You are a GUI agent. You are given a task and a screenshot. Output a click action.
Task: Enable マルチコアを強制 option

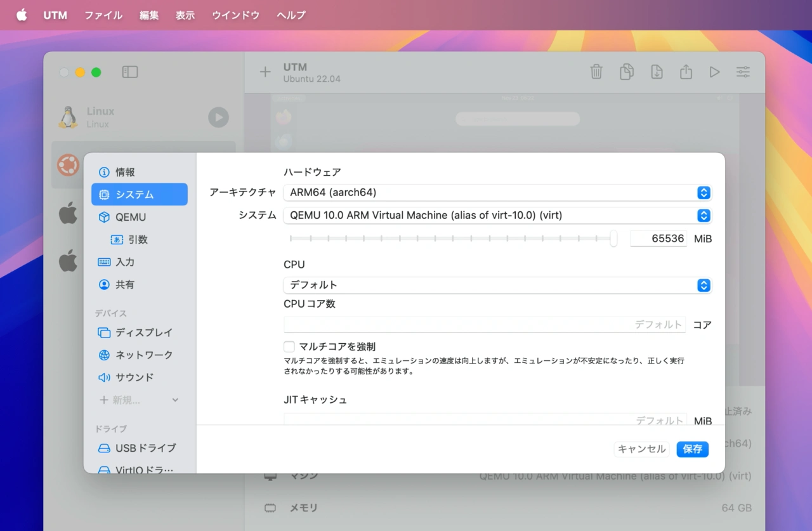[289, 346]
